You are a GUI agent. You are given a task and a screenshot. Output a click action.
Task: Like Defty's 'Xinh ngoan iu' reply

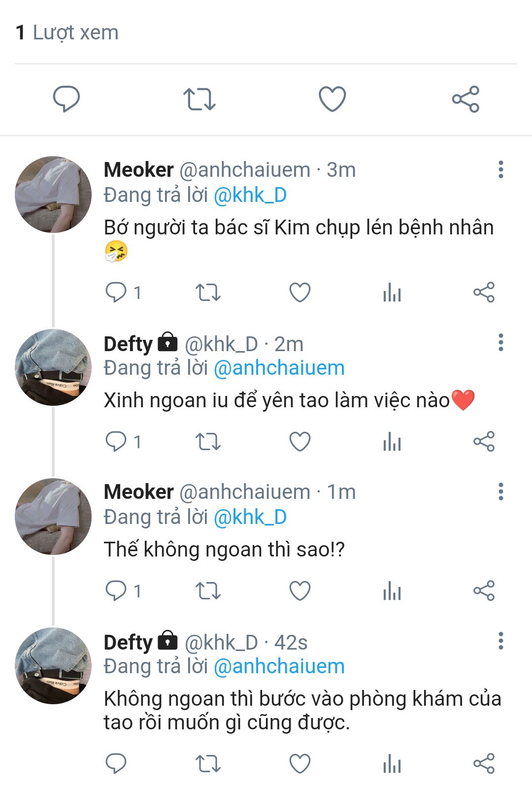(x=299, y=441)
